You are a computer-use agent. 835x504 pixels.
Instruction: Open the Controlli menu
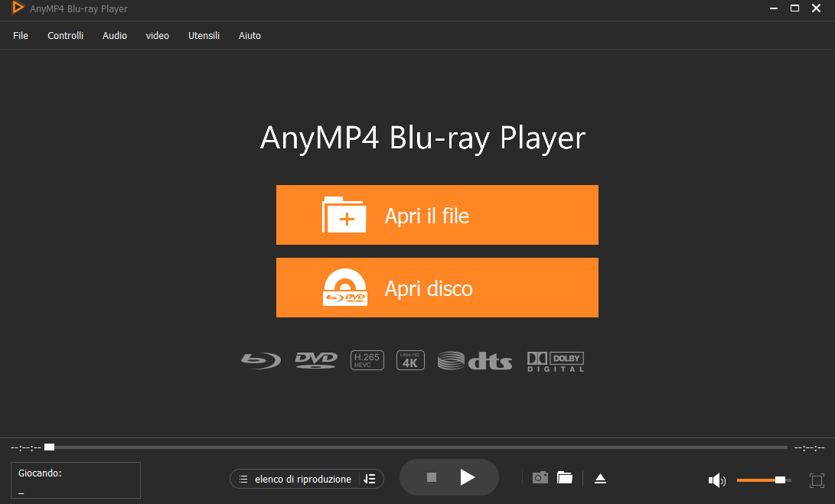coord(66,36)
